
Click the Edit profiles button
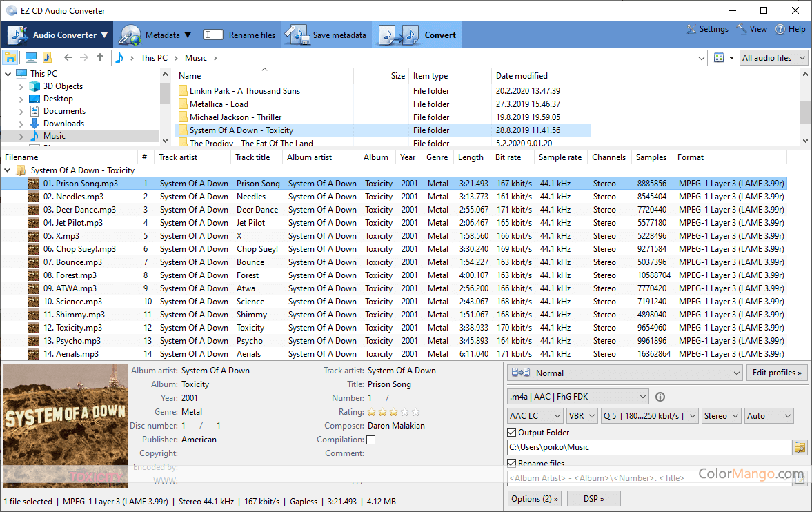(777, 373)
